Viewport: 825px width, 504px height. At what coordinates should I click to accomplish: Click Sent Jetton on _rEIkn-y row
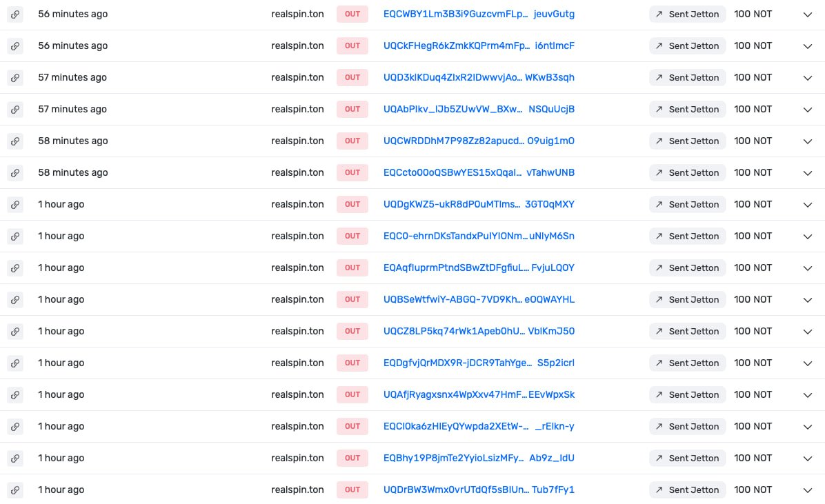tap(687, 426)
